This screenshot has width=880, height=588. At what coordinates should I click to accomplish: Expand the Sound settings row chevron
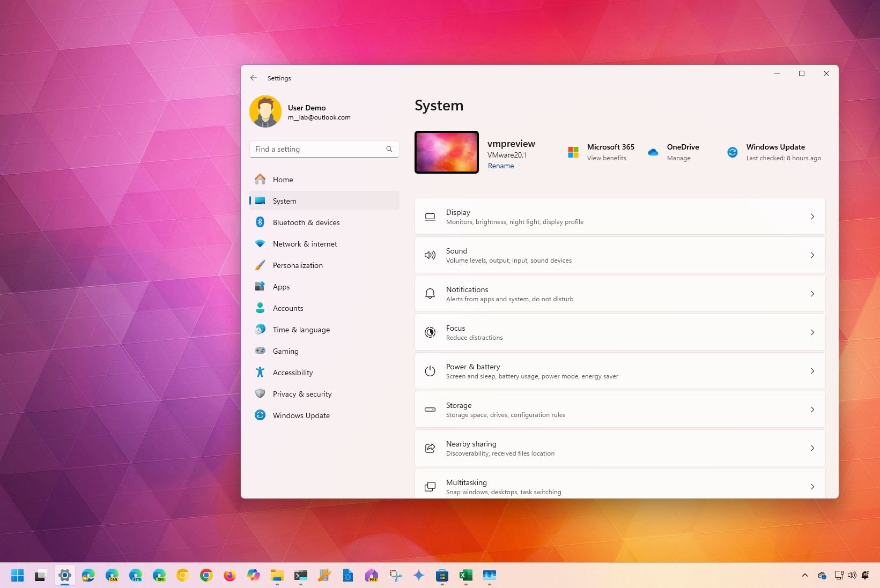pyautogui.click(x=812, y=255)
